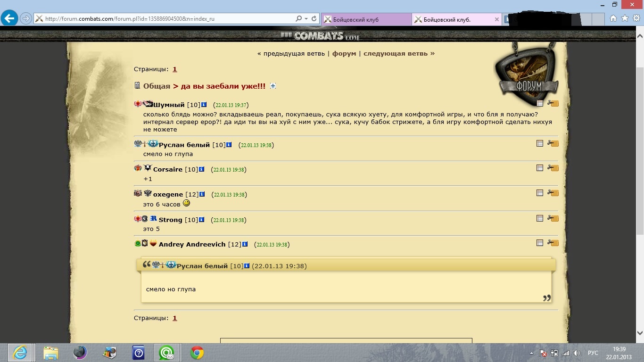Screen dimensions: 644x362
Task: Open Шумный's profile name
Action: (x=169, y=105)
